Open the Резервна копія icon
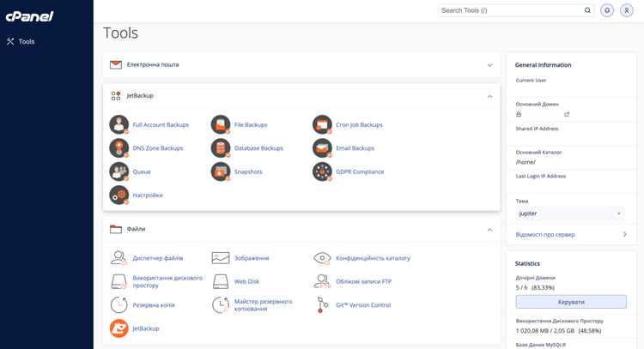 (119, 304)
